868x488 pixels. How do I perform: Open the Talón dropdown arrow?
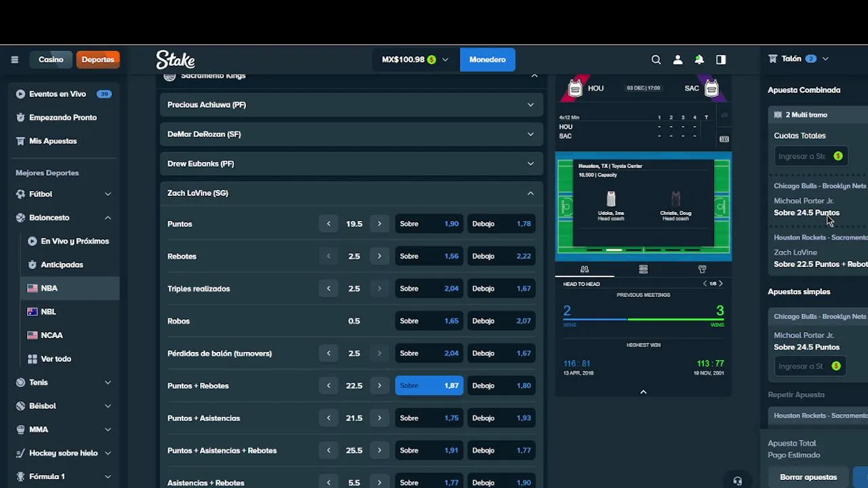[825, 59]
